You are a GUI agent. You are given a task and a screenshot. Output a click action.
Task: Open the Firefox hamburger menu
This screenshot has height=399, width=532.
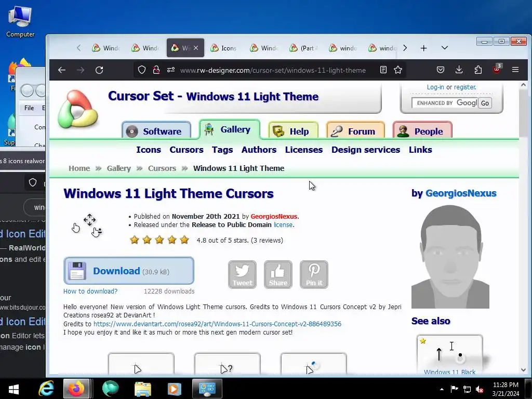(x=515, y=70)
